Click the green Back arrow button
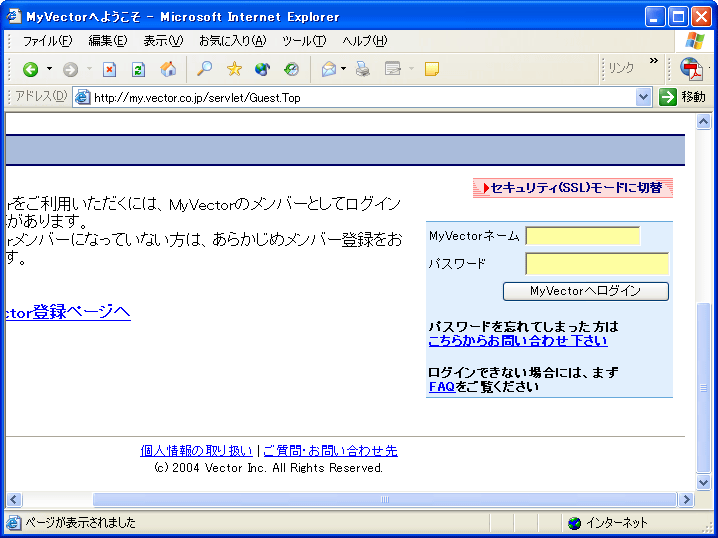The width and height of the screenshot is (718, 538). pos(31,69)
